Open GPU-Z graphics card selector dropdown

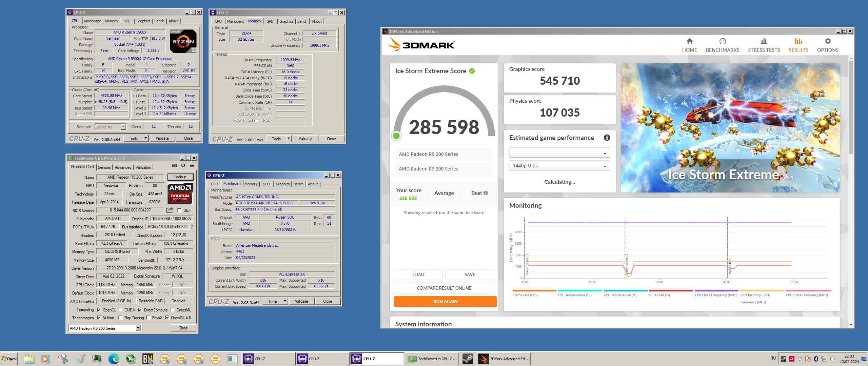pyautogui.click(x=138, y=328)
